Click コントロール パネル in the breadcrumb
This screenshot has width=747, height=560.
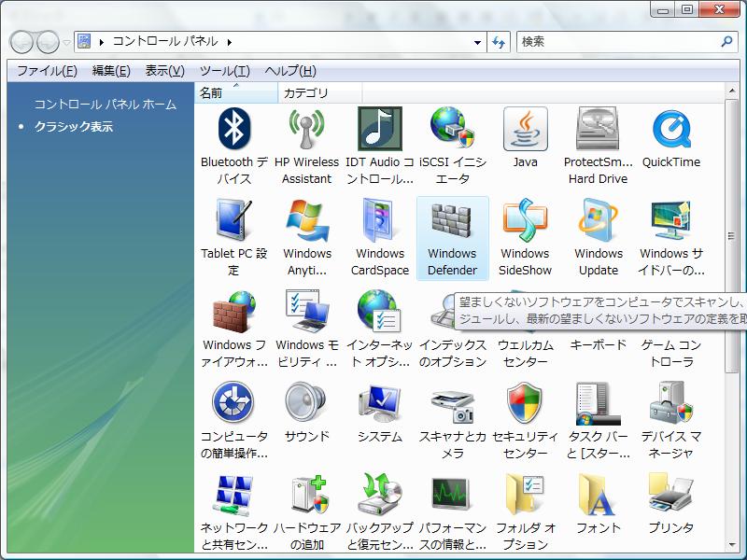[165, 41]
